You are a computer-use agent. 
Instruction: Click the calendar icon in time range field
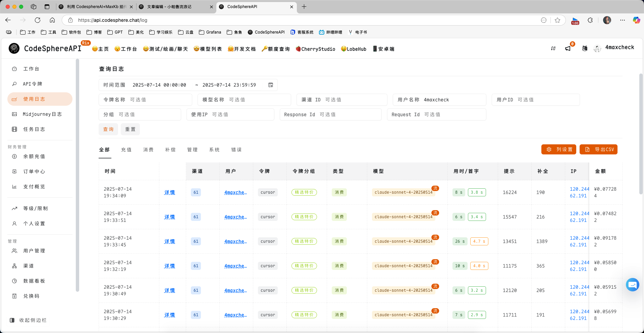(271, 85)
